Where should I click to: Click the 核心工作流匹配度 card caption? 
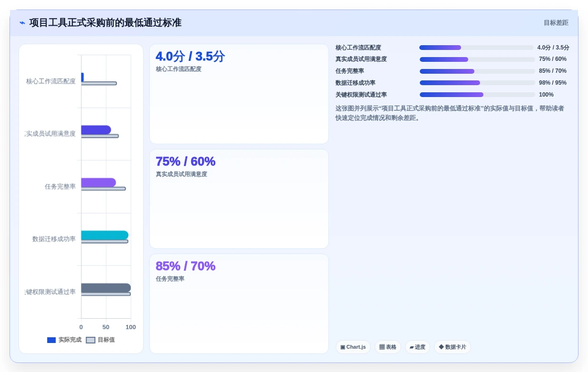(x=179, y=69)
